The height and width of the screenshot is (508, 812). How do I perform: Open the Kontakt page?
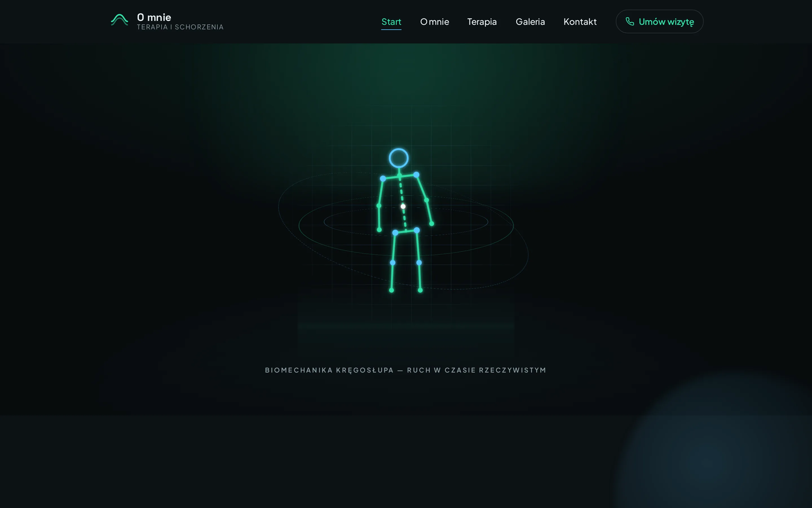click(580, 21)
